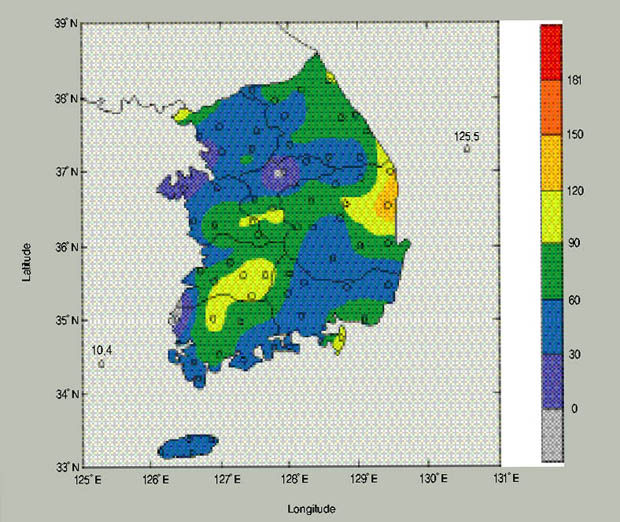This screenshot has height=522, width=620.
Task: Click the colorbar label 0
Action: 574,409
